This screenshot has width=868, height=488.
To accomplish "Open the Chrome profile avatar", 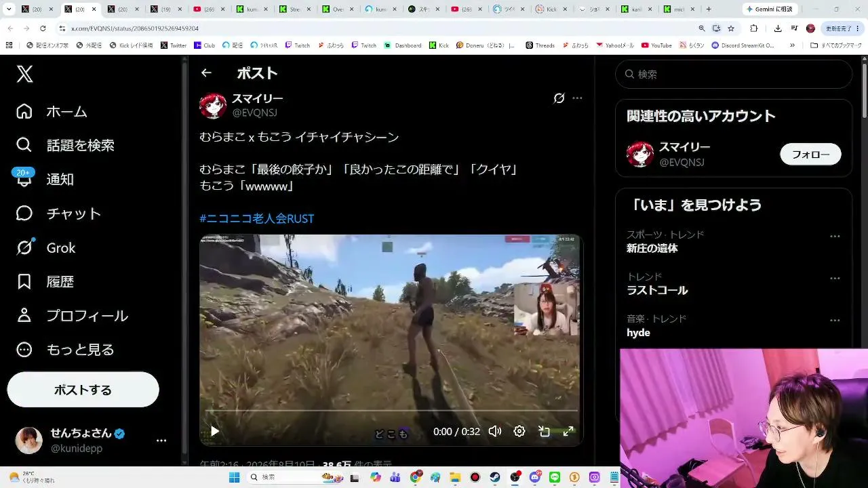I will [810, 28].
